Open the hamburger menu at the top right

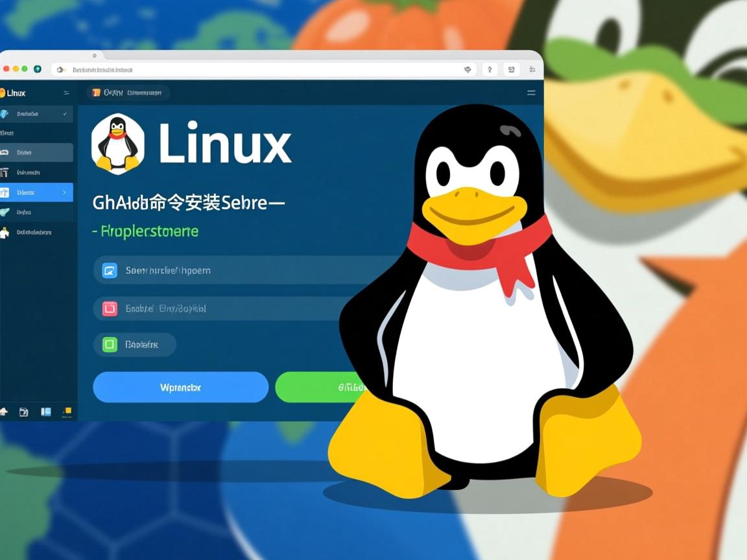click(x=531, y=93)
